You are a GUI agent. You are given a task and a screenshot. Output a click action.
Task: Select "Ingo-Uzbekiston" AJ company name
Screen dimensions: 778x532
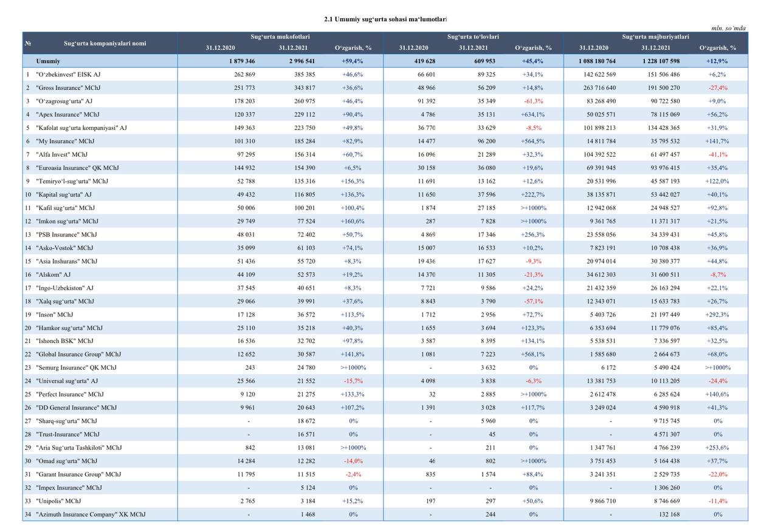click(64, 288)
